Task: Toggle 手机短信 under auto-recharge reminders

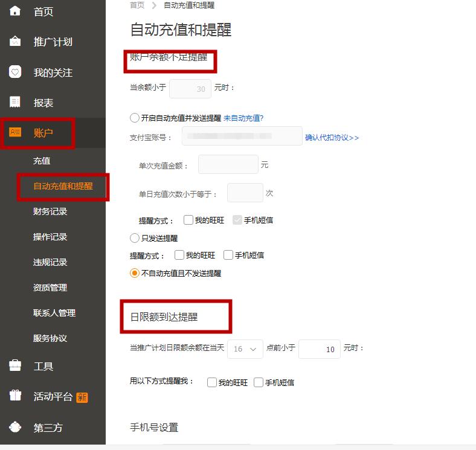Action: click(x=237, y=220)
